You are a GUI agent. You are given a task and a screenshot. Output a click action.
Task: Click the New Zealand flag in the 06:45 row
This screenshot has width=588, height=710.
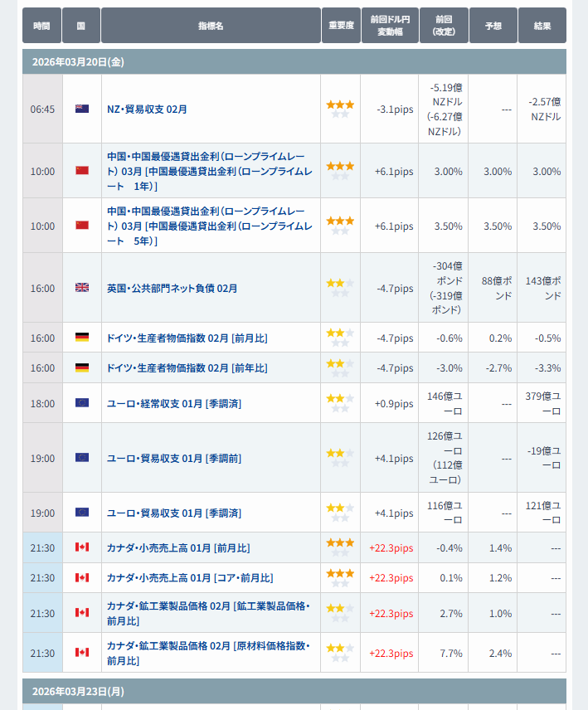(x=82, y=109)
